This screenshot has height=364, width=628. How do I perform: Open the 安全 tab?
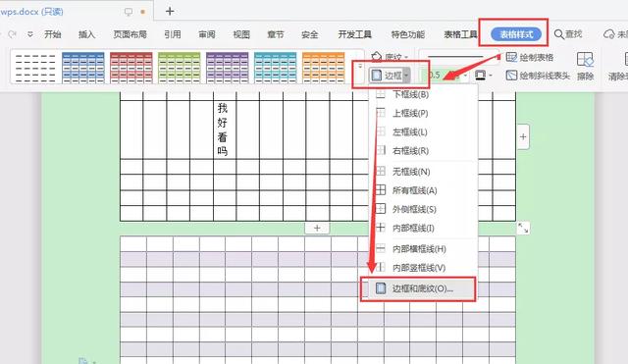[x=310, y=34]
